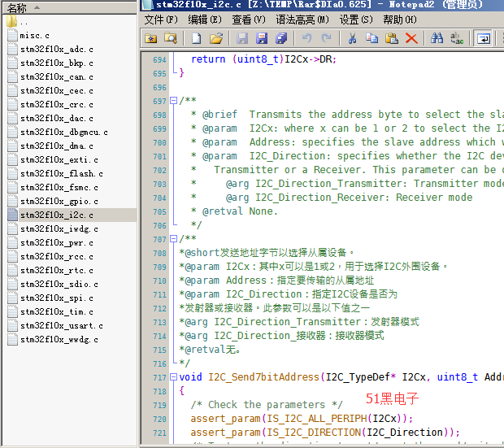This screenshot has width=504, height=448.
Task: Select file stm32f10x_spi.c
Action: click(x=57, y=298)
